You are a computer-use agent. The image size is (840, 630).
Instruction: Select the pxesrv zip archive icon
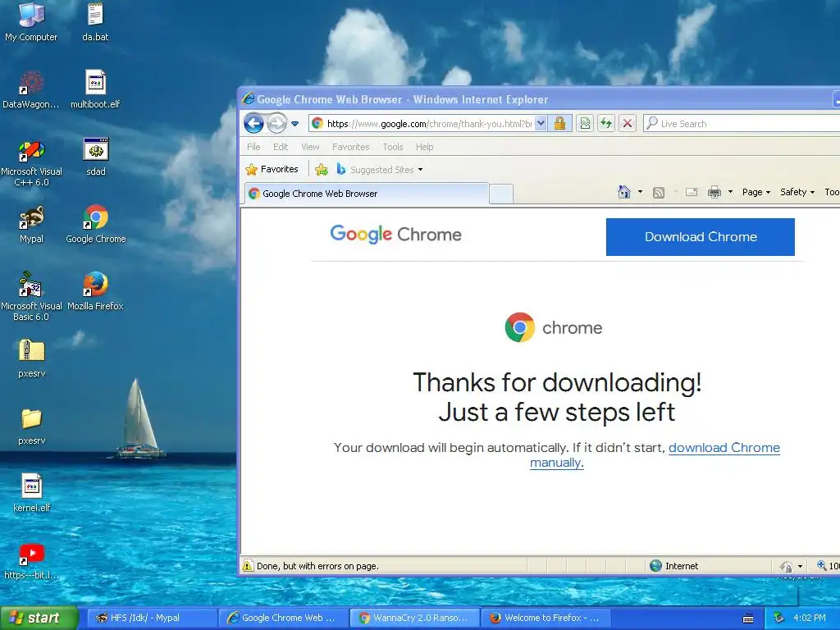coord(32,358)
